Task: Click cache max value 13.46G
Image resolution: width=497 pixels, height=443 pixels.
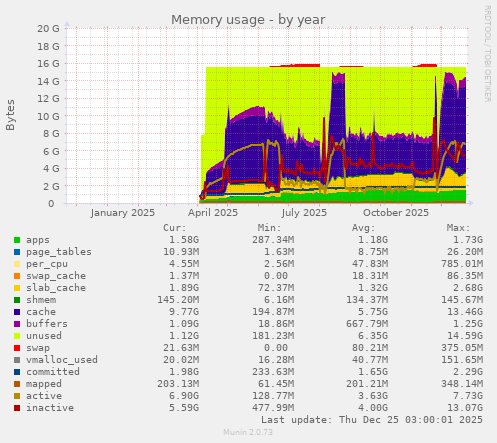Action: [x=465, y=312]
